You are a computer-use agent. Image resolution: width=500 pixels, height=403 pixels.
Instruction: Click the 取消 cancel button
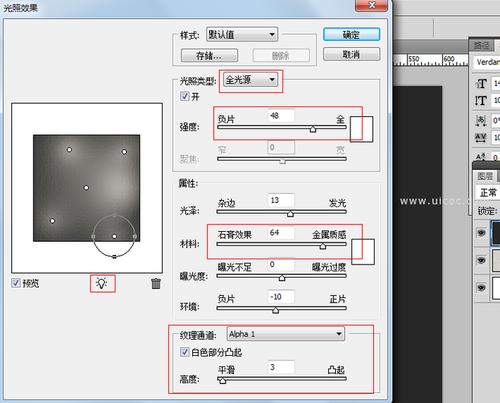[x=351, y=54]
